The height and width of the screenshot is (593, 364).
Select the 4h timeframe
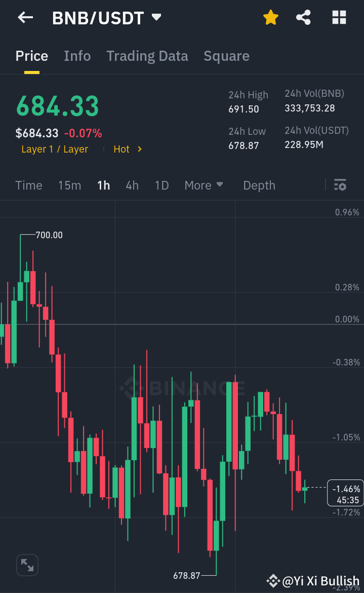[132, 186]
